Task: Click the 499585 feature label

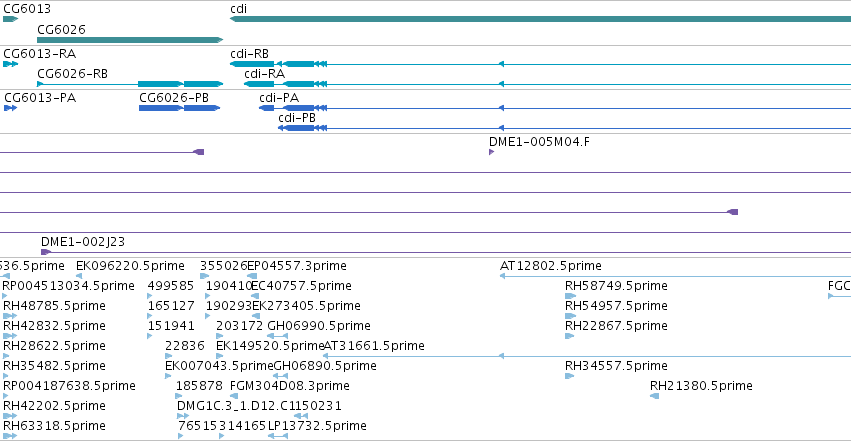Action: [x=170, y=286]
